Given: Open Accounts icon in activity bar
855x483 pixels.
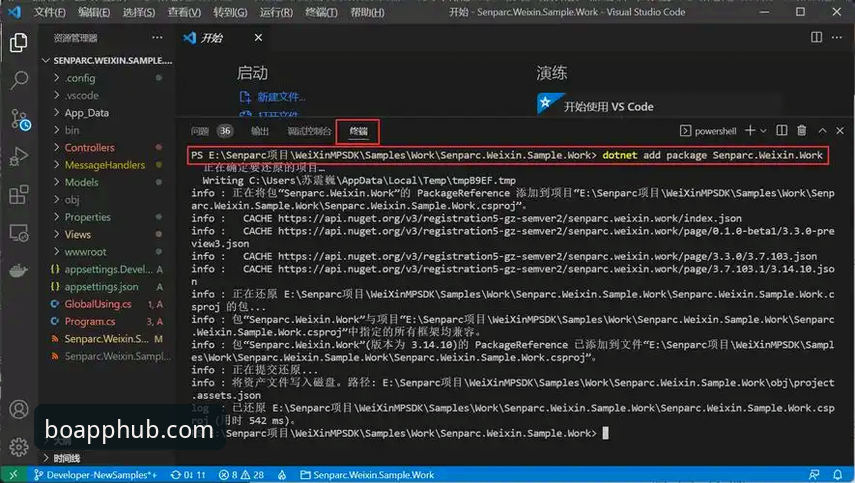Looking at the screenshot, I should [19, 409].
